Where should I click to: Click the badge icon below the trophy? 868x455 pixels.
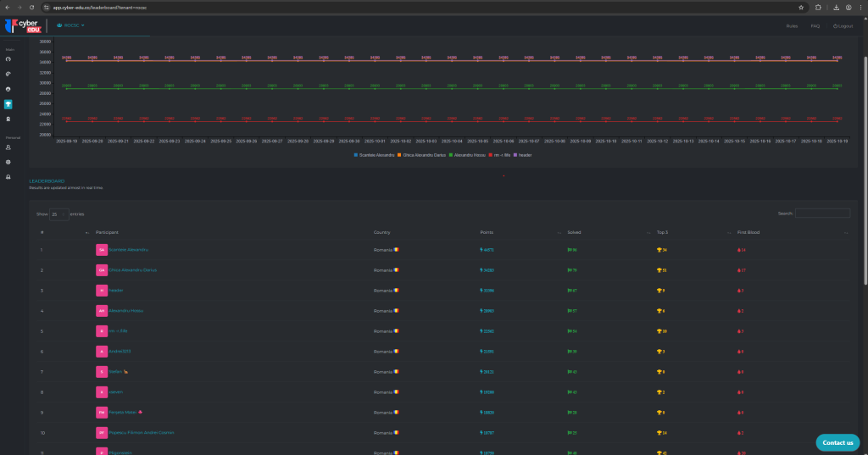pyautogui.click(x=8, y=119)
